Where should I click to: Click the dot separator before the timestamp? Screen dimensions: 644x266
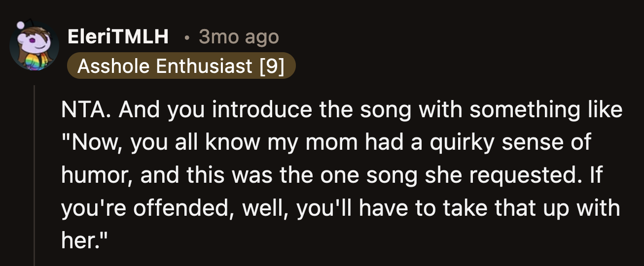186,37
